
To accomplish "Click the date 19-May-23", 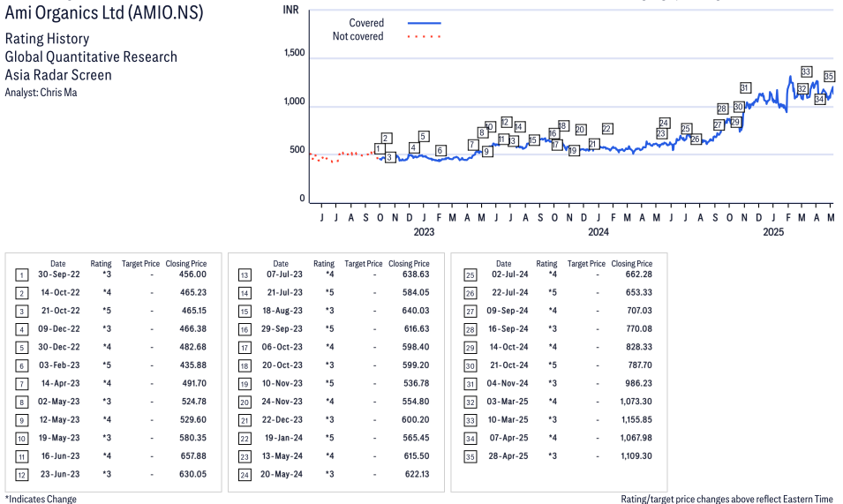I will [59, 438].
